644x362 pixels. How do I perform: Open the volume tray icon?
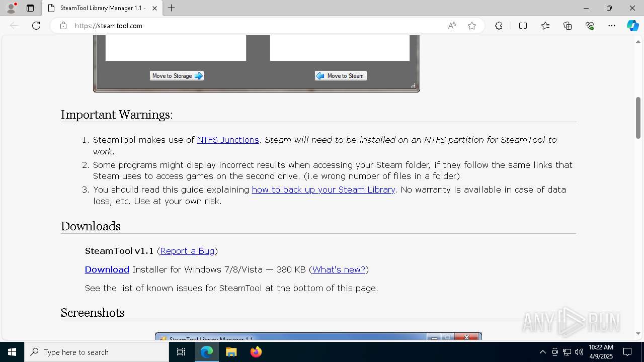point(579,352)
